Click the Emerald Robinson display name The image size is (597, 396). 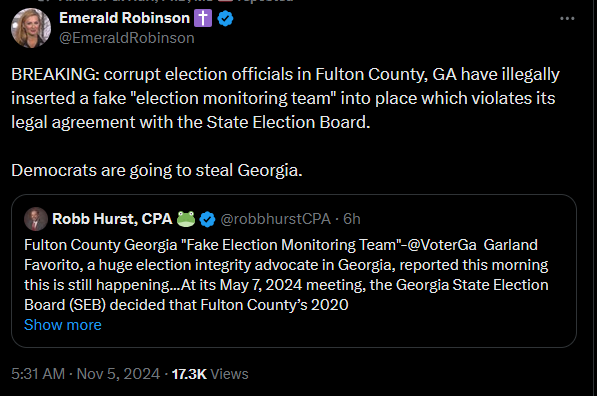[125, 18]
